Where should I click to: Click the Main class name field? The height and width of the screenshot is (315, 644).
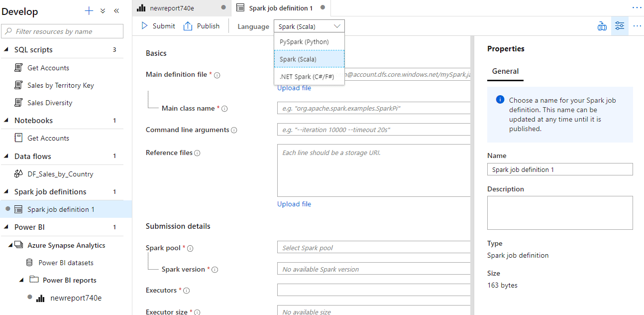point(373,108)
